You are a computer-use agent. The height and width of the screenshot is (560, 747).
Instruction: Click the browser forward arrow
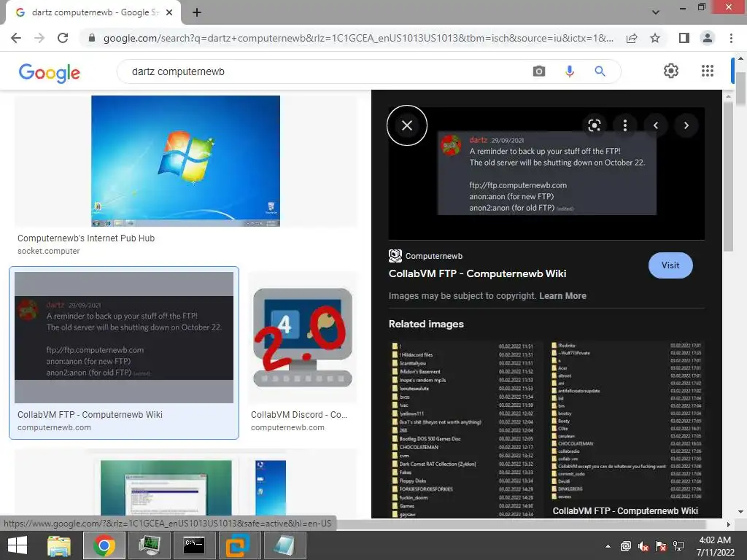click(39, 38)
